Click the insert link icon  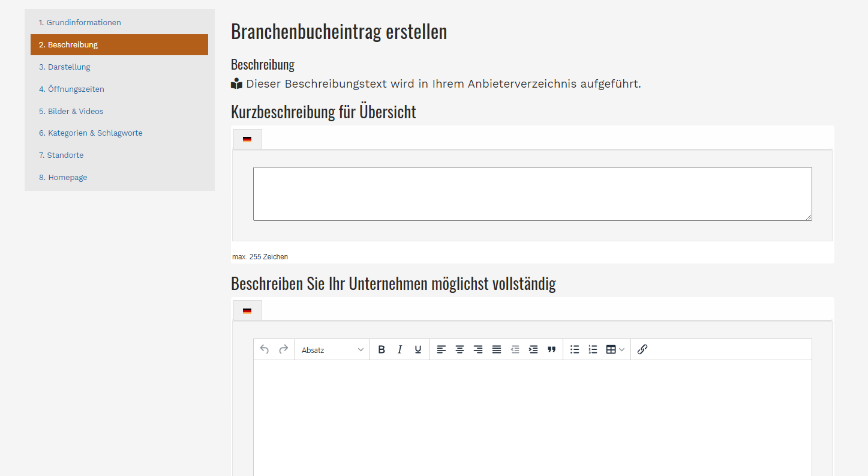[642, 349]
